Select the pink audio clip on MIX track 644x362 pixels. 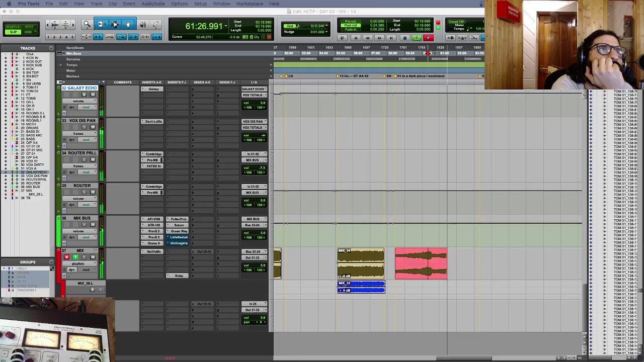421,263
